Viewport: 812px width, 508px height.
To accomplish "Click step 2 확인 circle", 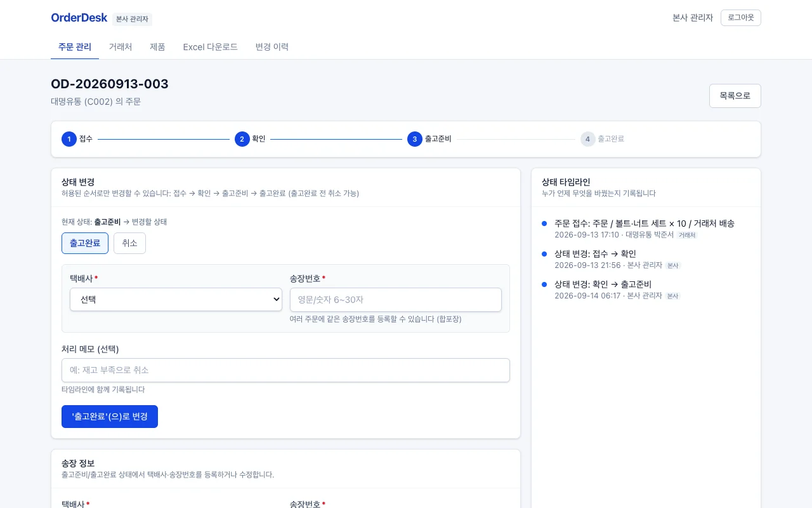I will pyautogui.click(x=242, y=139).
